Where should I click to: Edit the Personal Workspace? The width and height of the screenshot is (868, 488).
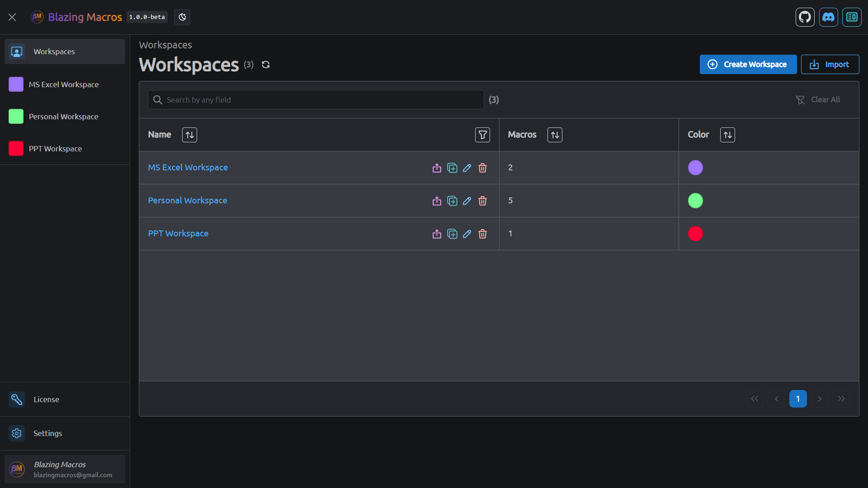pyautogui.click(x=467, y=201)
